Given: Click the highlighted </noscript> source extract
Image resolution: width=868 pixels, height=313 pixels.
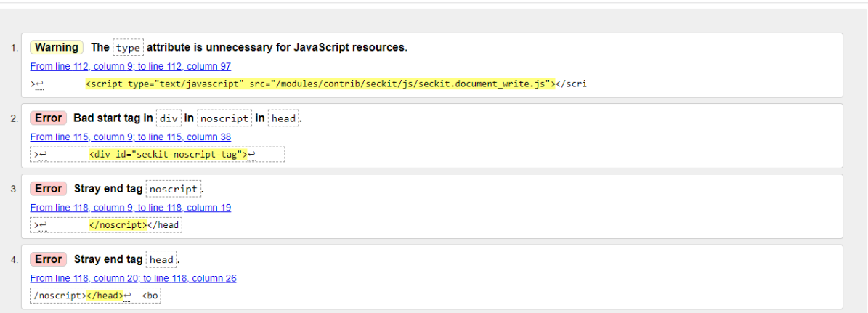Looking at the screenshot, I should (118, 225).
